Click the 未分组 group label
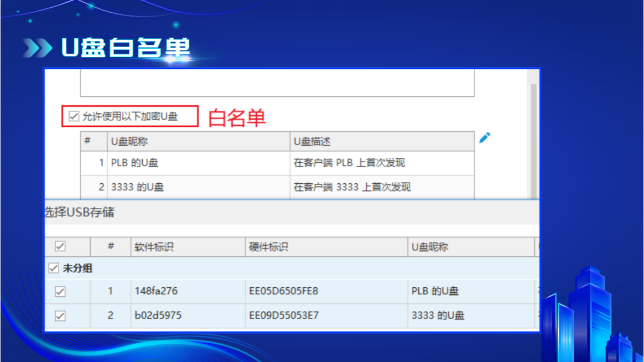 pos(77,268)
